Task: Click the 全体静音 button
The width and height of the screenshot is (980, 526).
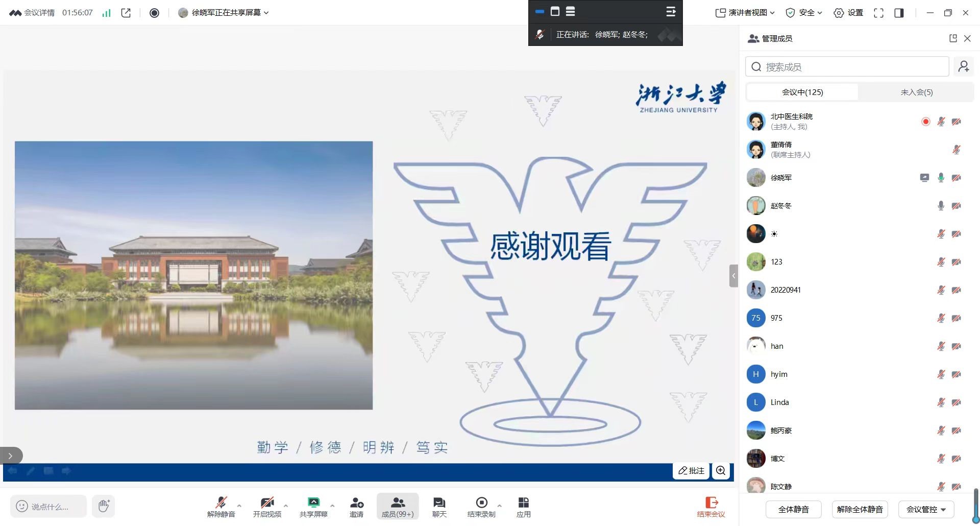Action: pos(793,509)
